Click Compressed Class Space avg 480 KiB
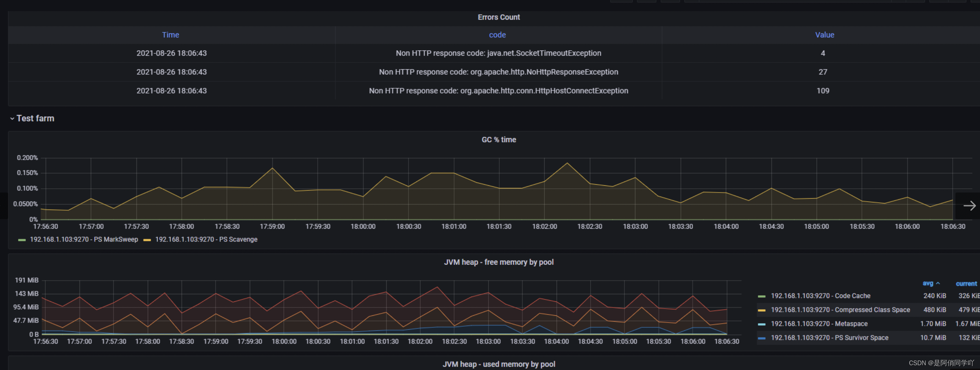Image resolution: width=980 pixels, height=370 pixels. pos(934,310)
